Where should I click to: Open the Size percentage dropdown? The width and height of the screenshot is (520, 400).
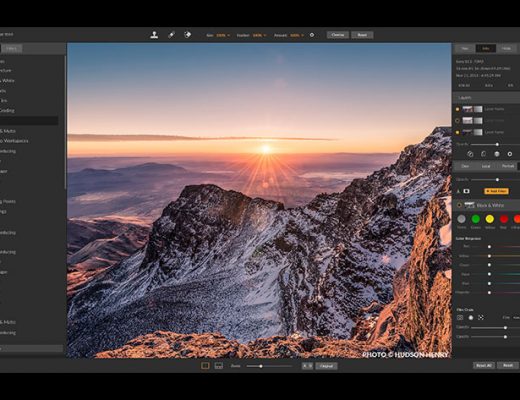coord(223,35)
